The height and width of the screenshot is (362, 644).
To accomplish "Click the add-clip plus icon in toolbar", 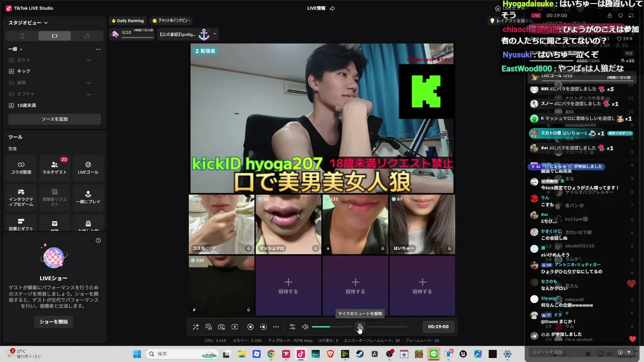I will (x=234, y=327).
